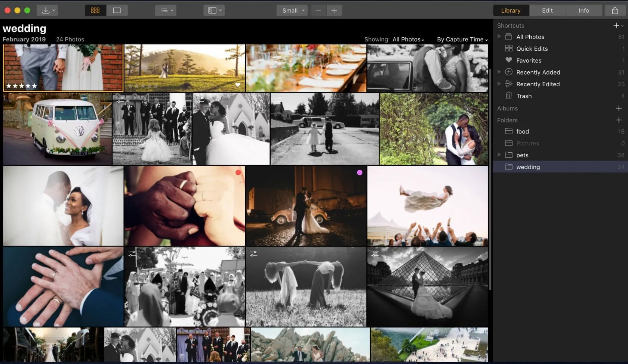Expand the pets folder
Image resolution: width=628 pixels, height=364 pixels.
499,155
